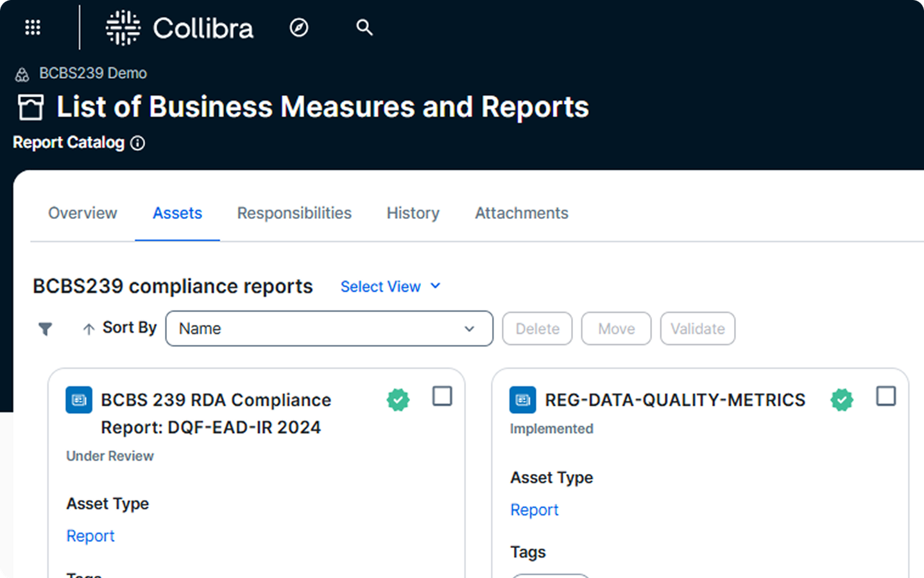Screen dimensions: 924x578
Task: Tick the BCBS 239 RDA Compliance Report checkbox
Action: [442, 396]
